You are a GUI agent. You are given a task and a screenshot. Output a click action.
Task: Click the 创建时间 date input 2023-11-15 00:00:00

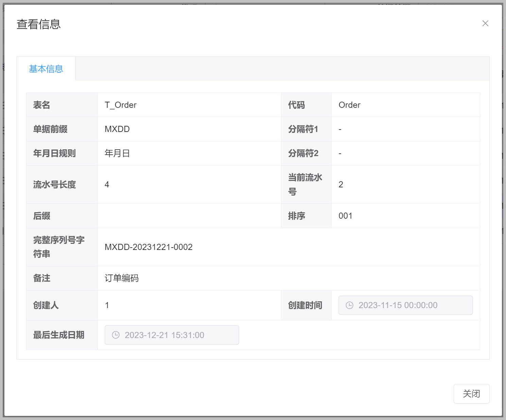(x=405, y=305)
